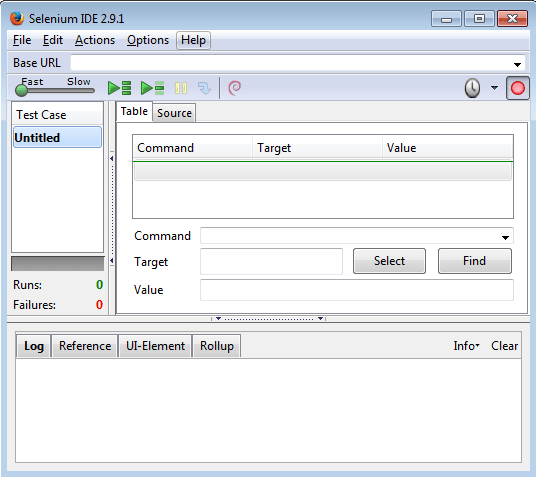Collapse the Test Case side panel with the lower arrow

[x=111, y=261]
